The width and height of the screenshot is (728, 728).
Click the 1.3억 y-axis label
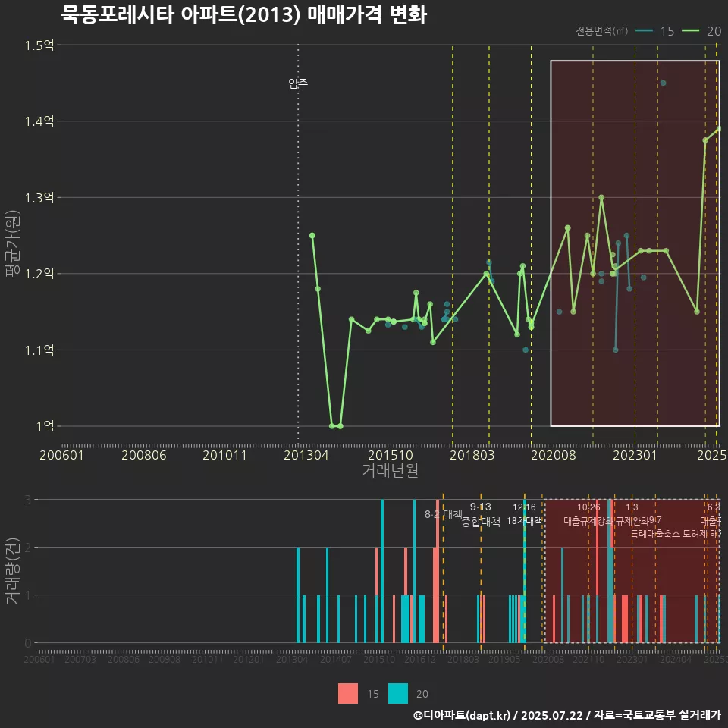pyautogui.click(x=39, y=198)
